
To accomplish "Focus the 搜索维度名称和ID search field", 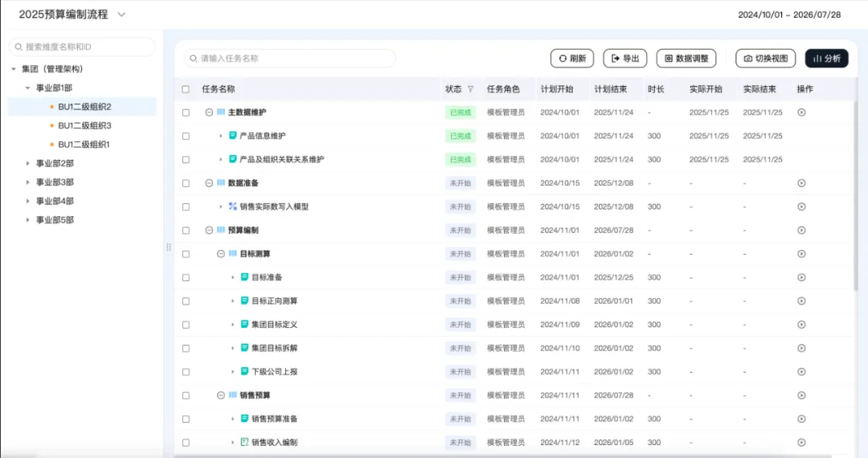I will [x=82, y=47].
